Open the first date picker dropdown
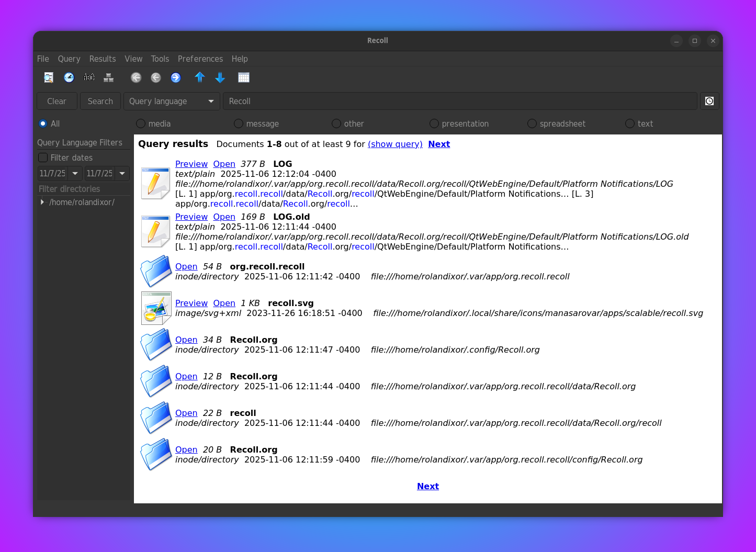 pyautogui.click(x=75, y=173)
